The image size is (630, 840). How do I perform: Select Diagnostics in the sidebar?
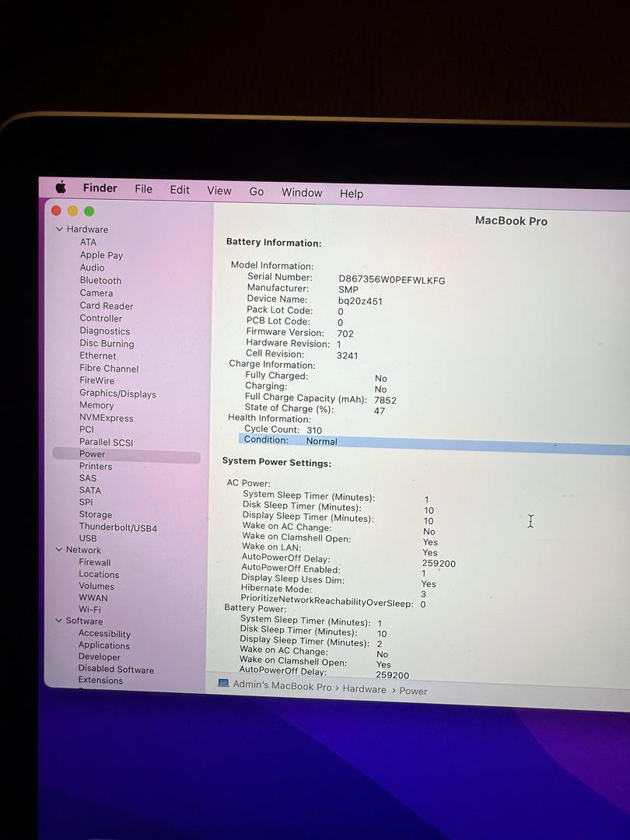coord(105,331)
